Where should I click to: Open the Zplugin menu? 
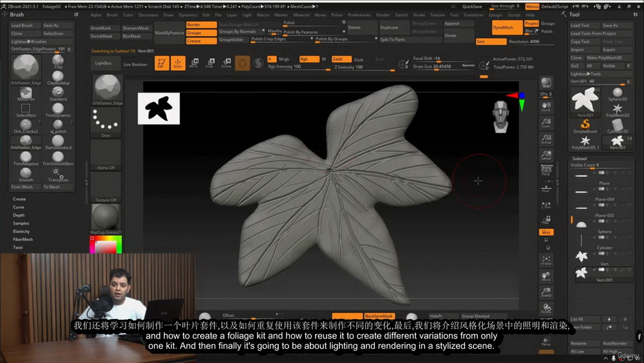tap(496, 15)
